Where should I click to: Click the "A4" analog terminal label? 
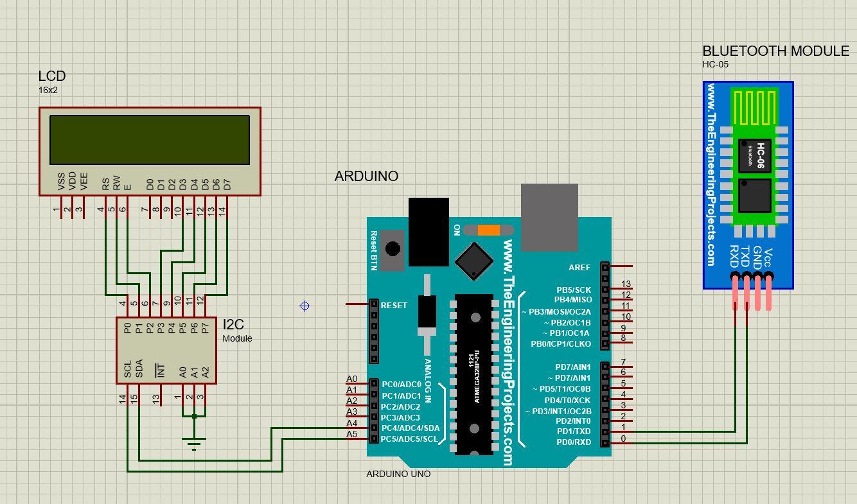click(x=351, y=423)
